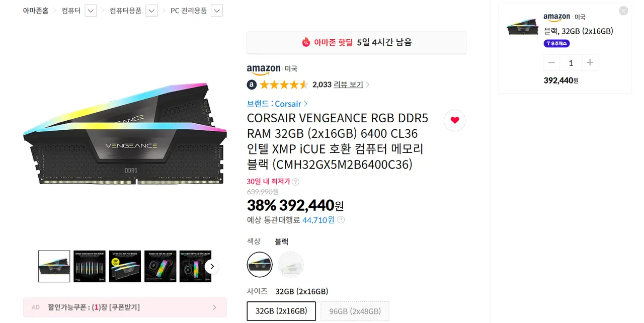Choose the black color swatch

[x=260, y=265]
